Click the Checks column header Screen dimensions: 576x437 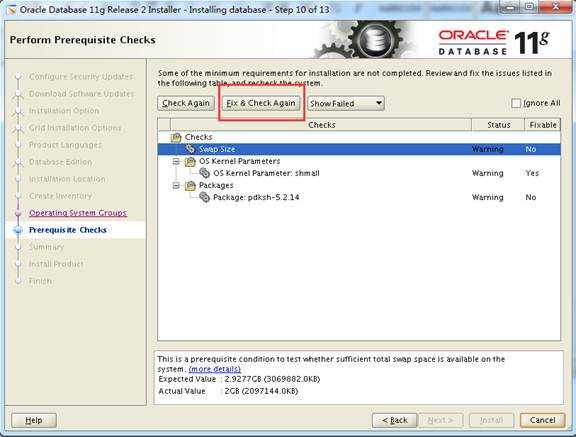[321, 125]
